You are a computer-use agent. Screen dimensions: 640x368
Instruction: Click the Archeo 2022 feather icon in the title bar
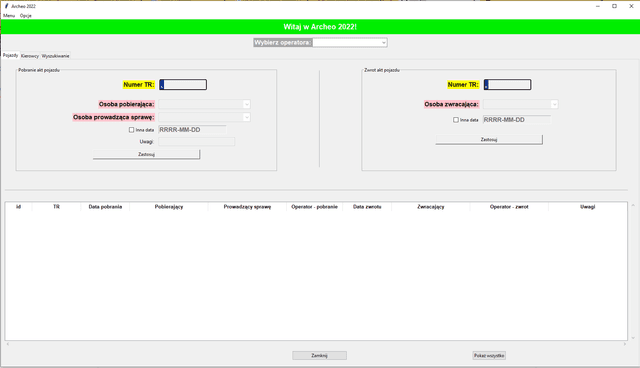click(x=6, y=6)
